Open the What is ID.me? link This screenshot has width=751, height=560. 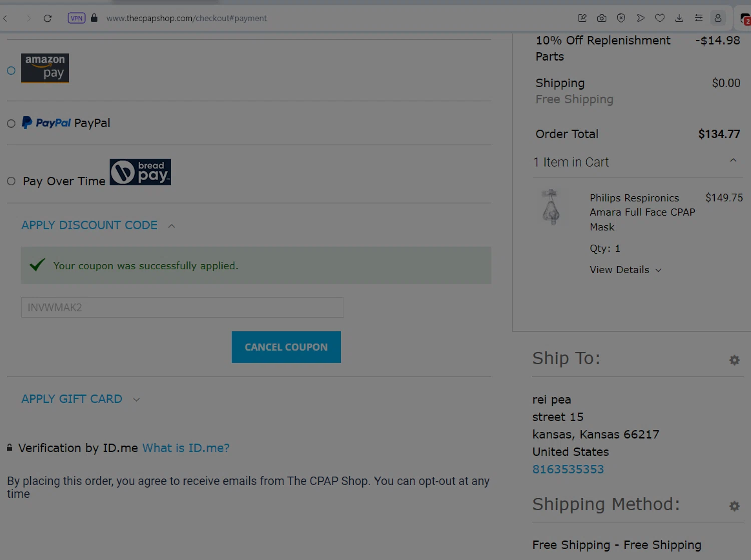point(186,448)
